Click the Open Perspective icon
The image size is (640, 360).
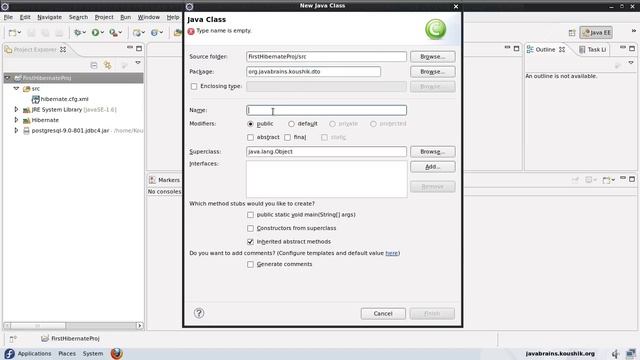pos(572,33)
